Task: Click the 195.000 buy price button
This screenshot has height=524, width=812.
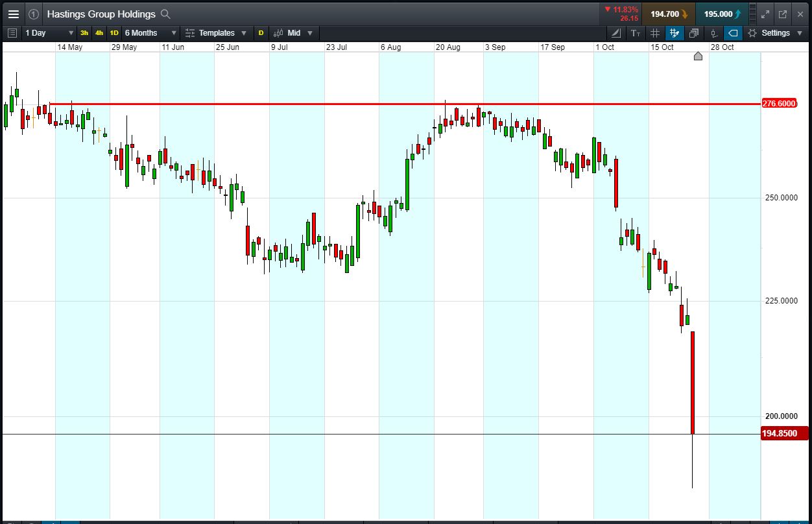Action: [x=722, y=14]
